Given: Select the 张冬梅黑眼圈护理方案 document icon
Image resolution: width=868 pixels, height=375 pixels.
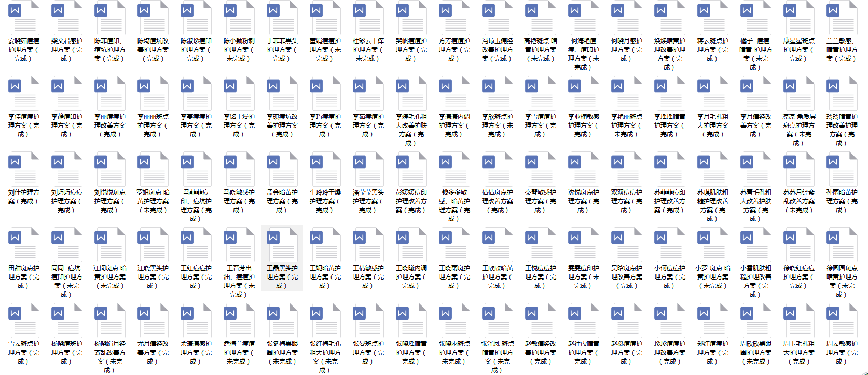Looking at the screenshot, I should pyautogui.click(x=282, y=321).
